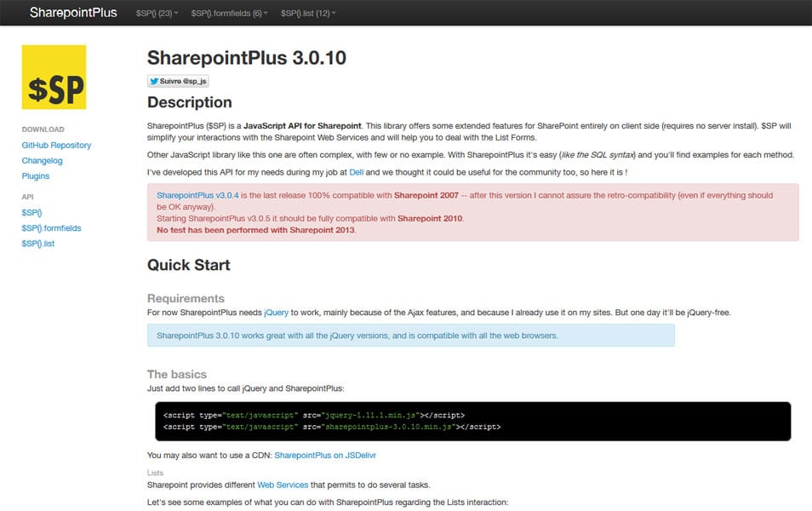This screenshot has width=812, height=511.
Task: Open the SharepointPlus on JSDelivr CDN link
Action: [x=325, y=455]
